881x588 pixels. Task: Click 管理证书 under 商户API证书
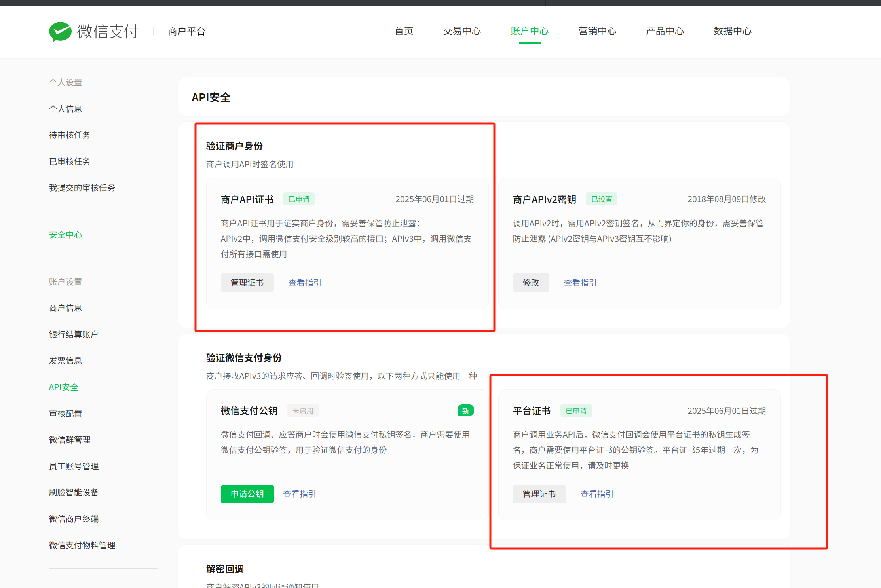(247, 283)
